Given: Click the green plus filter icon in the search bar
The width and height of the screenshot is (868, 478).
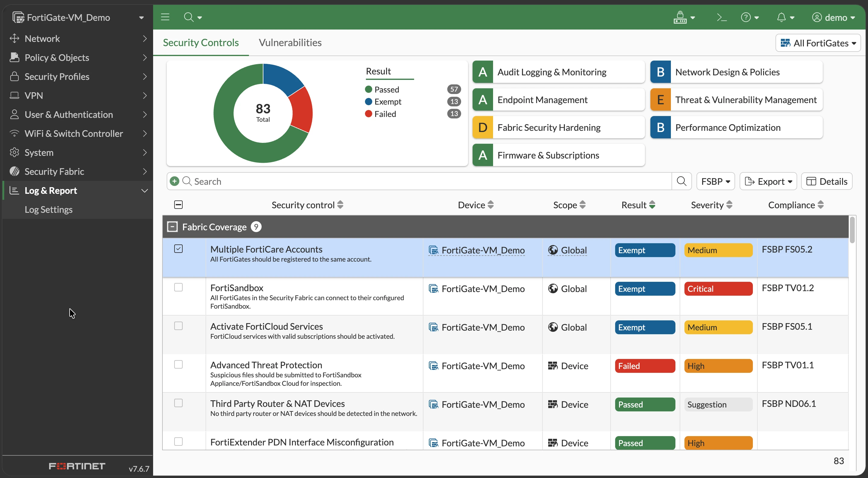Looking at the screenshot, I should 174,181.
